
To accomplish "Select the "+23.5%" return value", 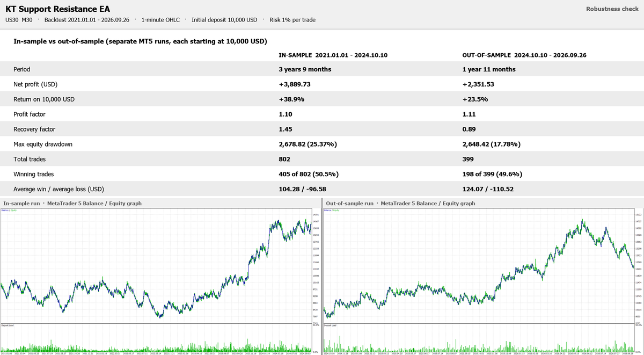I will tap(474, 99).
